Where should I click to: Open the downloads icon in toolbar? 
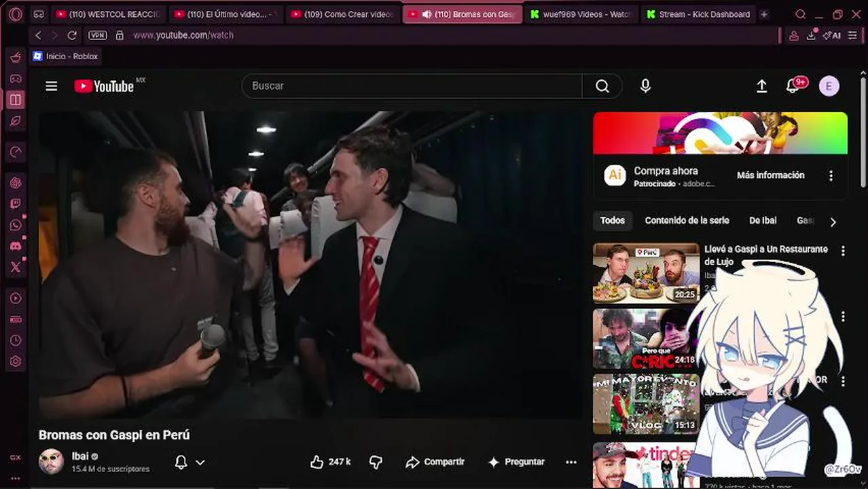click(811, 36)
